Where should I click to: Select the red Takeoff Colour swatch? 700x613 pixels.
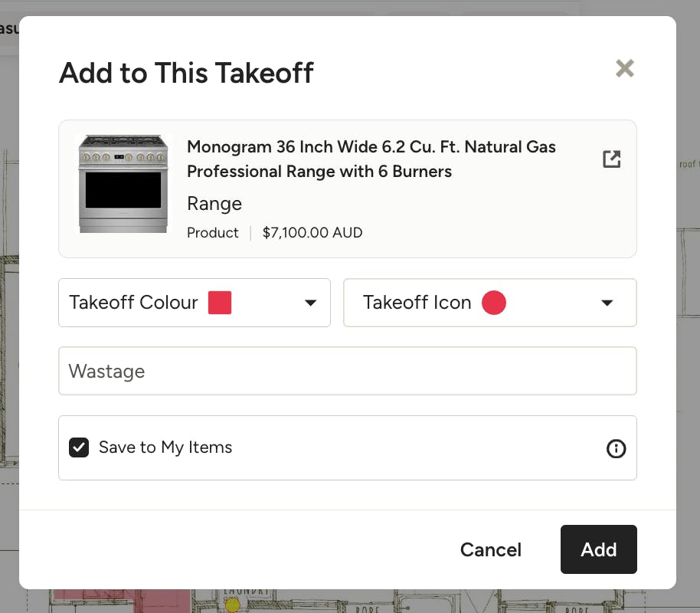pos(220,303)
